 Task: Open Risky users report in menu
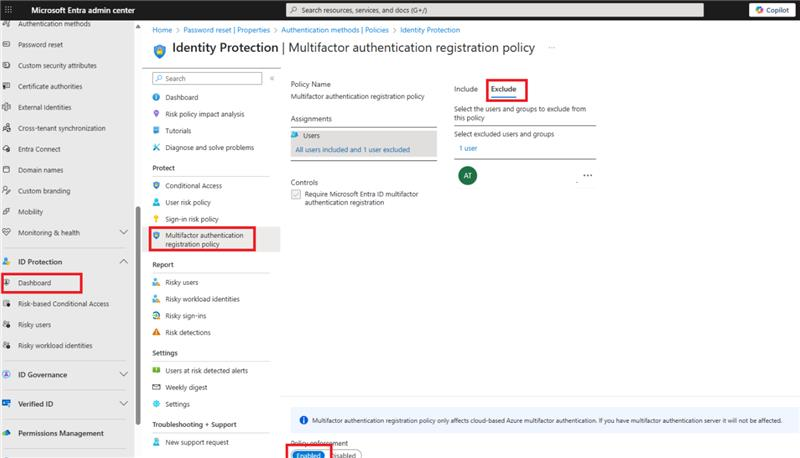182,283
